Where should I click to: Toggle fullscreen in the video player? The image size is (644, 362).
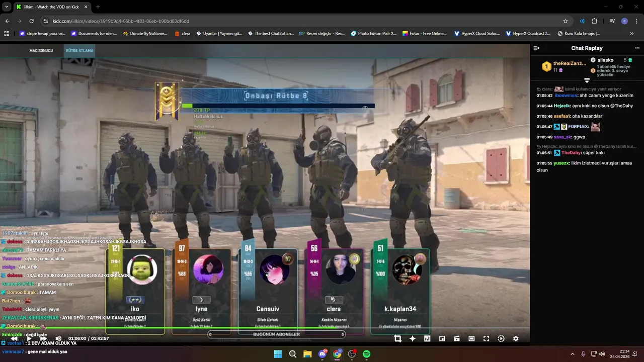click(486, 339)
